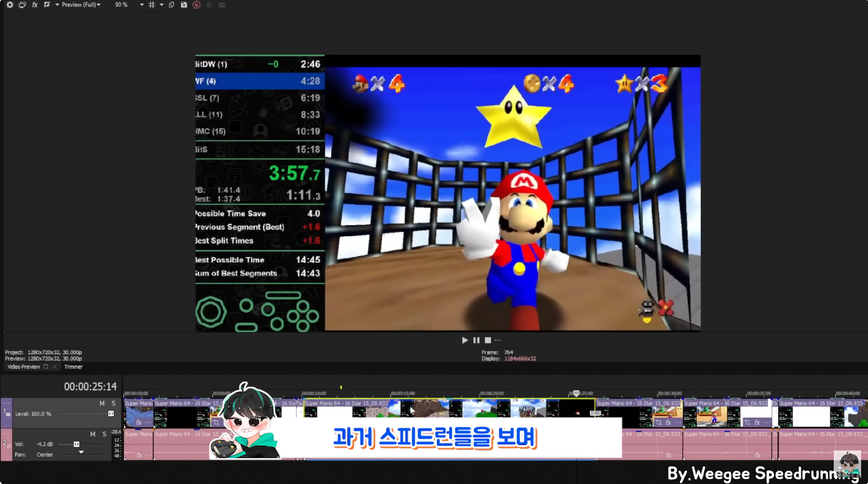This screenshot has width=868, height=484.
Task: Select video track 1 number header
Action: (x=6, y=412)
